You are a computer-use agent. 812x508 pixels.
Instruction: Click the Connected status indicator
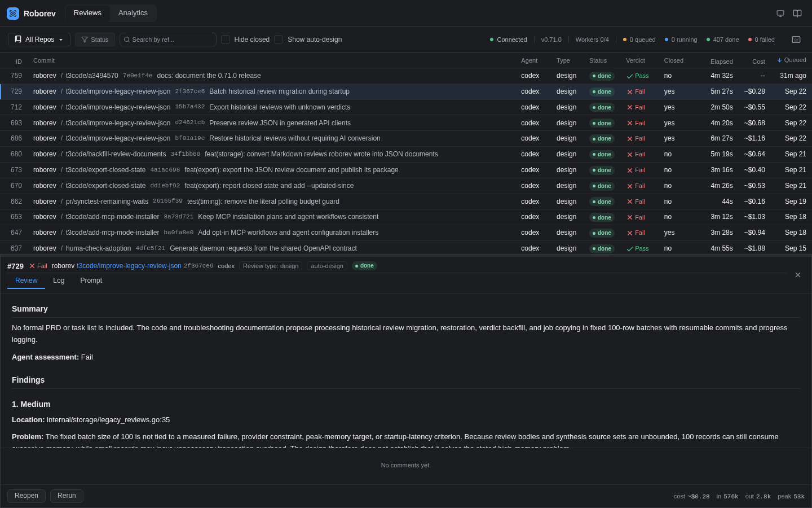click(509, 40)
